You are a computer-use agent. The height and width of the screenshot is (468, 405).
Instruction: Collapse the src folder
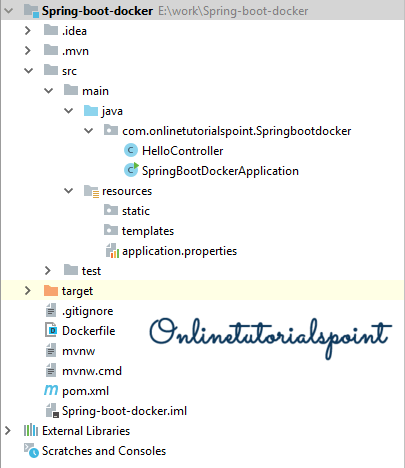(x=29, y=71)
